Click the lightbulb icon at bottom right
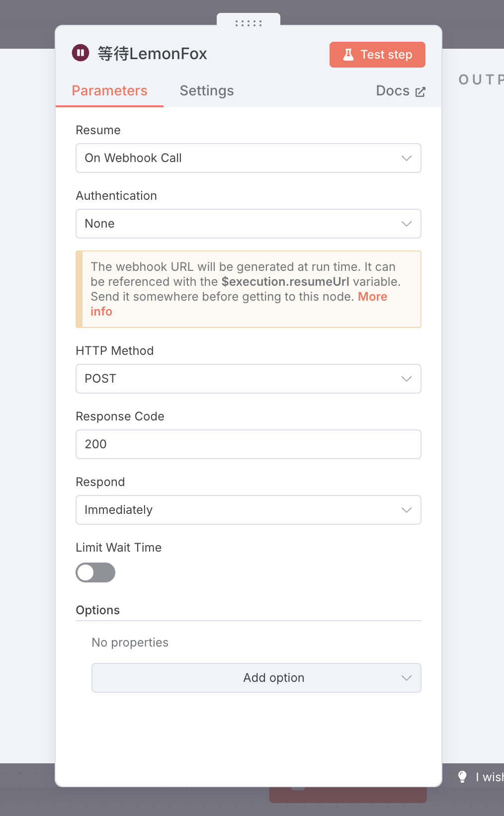This screenshot has height=816, width=504. point(462,777)
